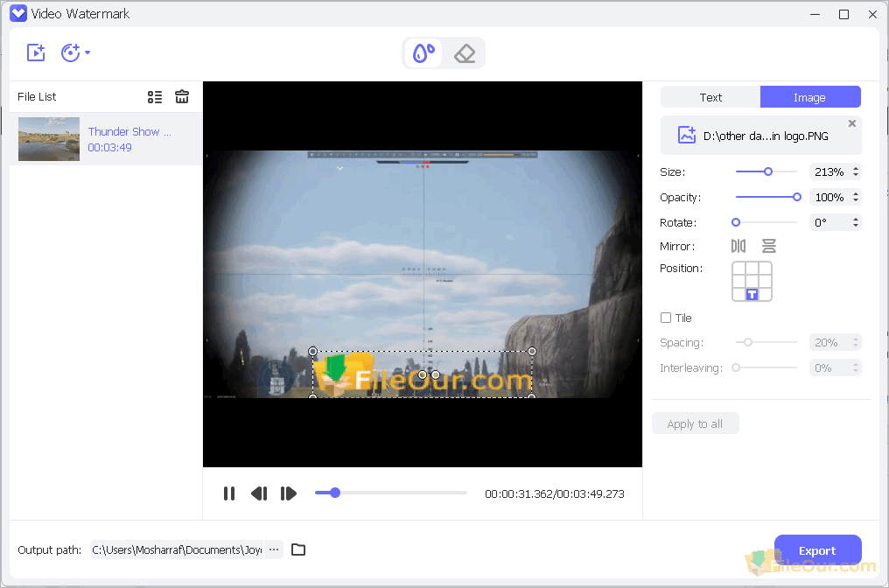Image resolution: width=889 pixels, height=588 pixels.
Task: Click the Size slider handle
Action: click(x=768, y=171)
